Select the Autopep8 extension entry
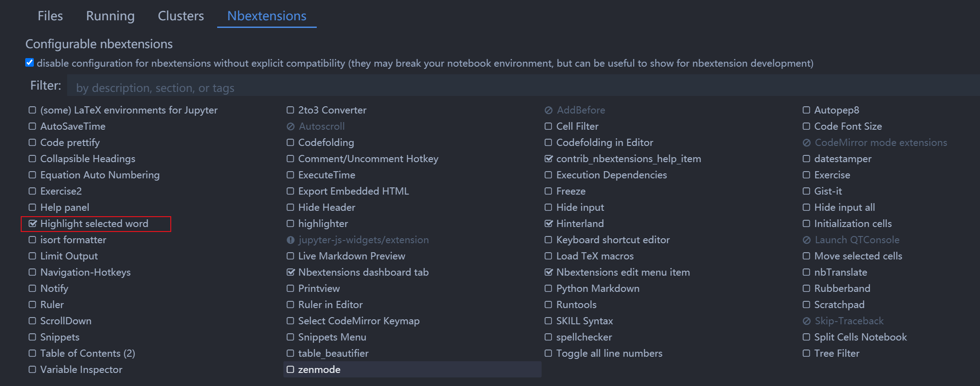Image resolution: width=980 pixels, height=386 pixels. pyautogui.click(x=836, y=110)
